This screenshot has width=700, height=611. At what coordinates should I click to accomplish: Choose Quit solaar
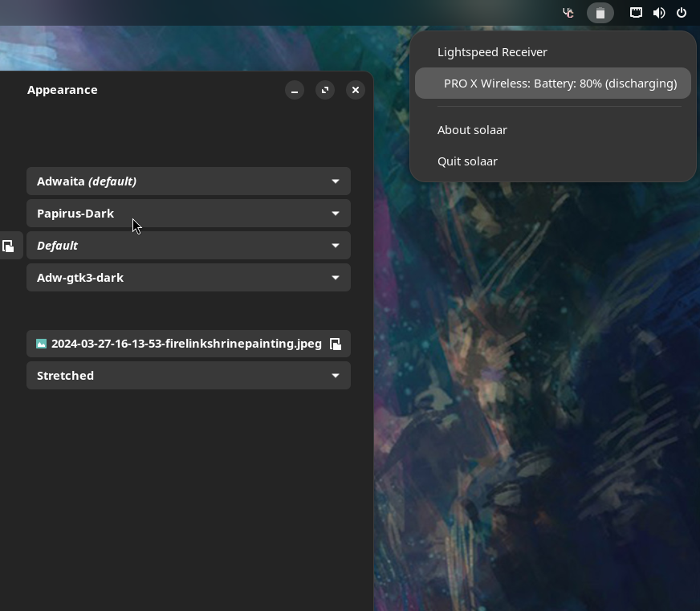(552, 161)
